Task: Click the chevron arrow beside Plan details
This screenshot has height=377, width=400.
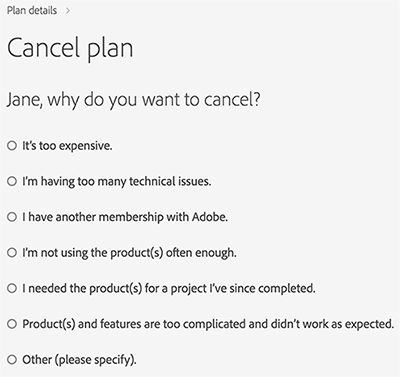Action: [x=68, y=11]
